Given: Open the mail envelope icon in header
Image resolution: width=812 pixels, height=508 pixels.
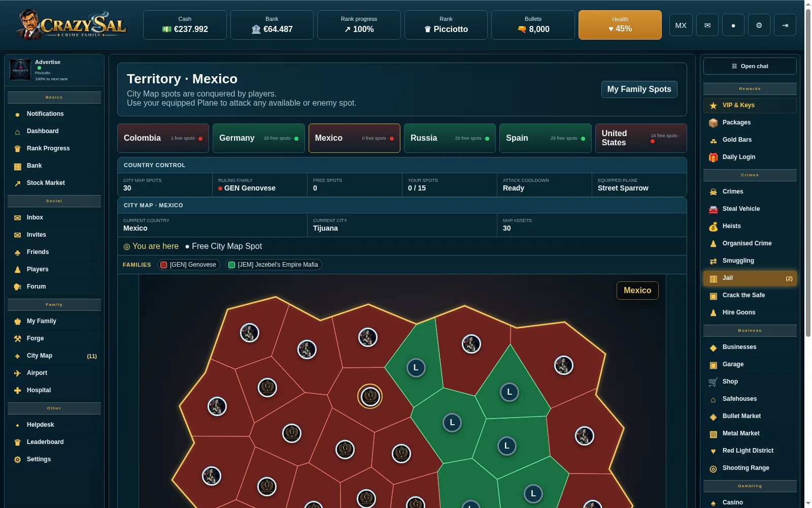Looking at the screenshot, I should pyautogui.click(x=707, y=25).
